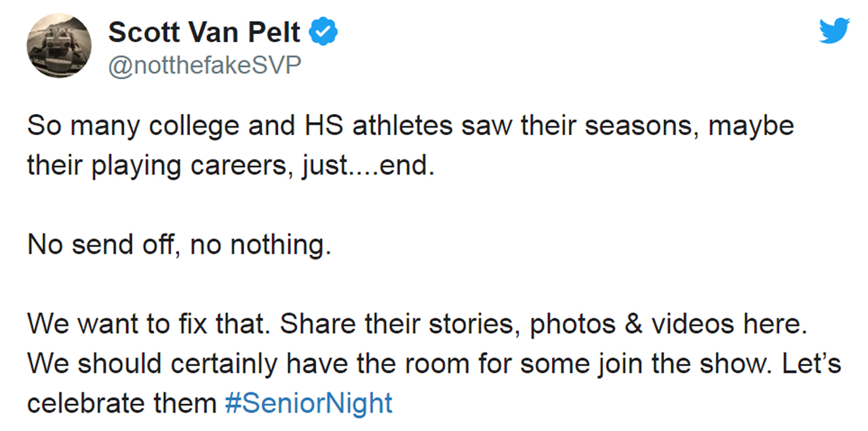Viewport: 868px width, 431px height.
Task: Click the ampersand between photos and videos
Action: tap(633, 324)
